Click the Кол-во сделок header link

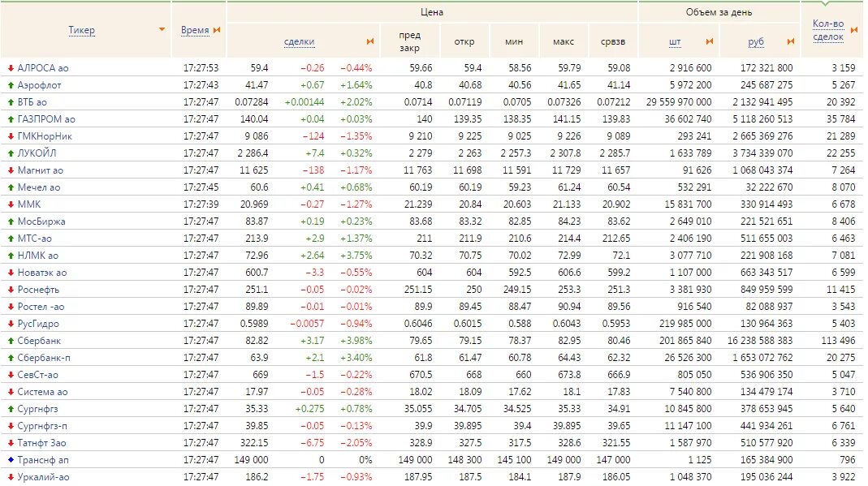pyautogui.click(x=828, y=30)
